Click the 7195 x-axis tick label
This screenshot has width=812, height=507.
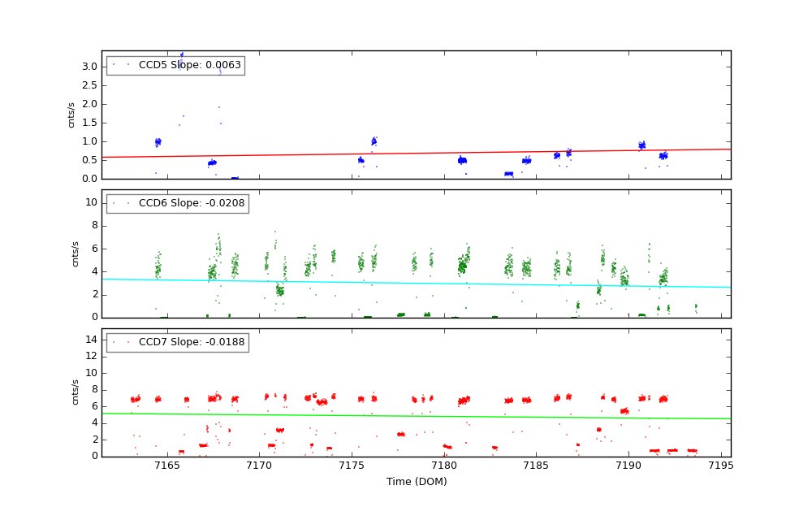tap(721, 465)
